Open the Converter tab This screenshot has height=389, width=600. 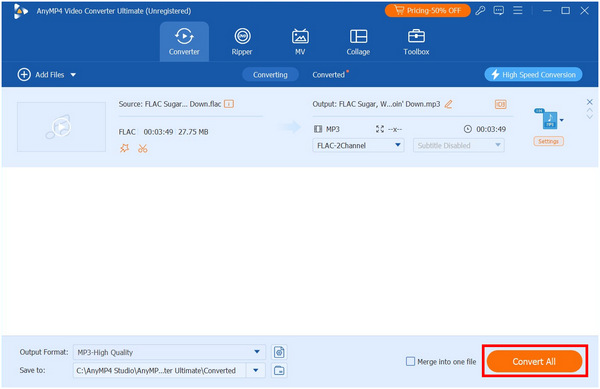(x=184, y=42)
